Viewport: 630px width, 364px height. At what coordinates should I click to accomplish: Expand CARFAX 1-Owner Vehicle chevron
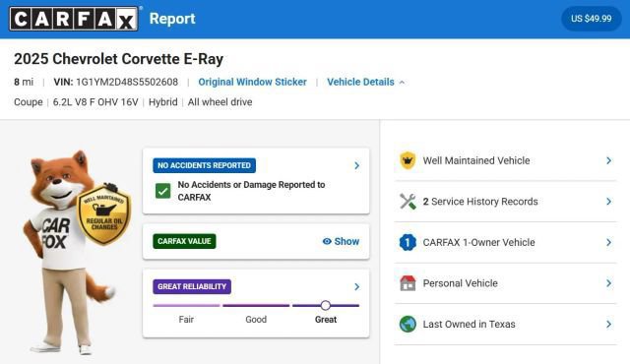(608, 242)
